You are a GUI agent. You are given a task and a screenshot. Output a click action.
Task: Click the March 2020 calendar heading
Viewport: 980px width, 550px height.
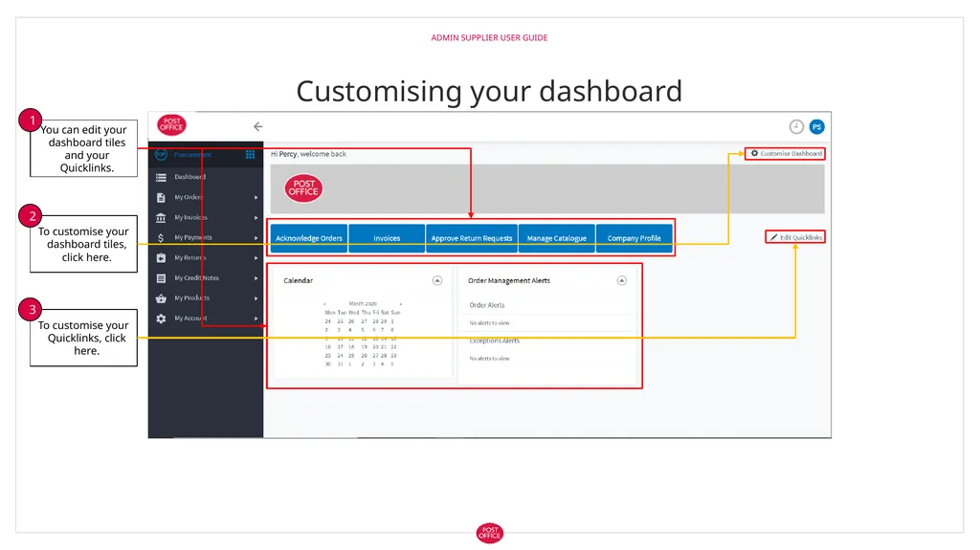pyautogui.click(x=363, y=304)
